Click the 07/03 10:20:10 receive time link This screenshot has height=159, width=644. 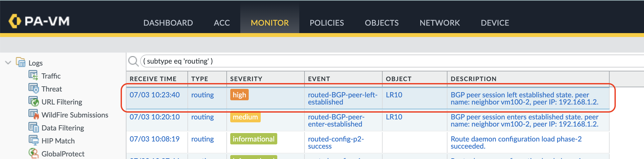pyautogui.click(x=155, y=117)
